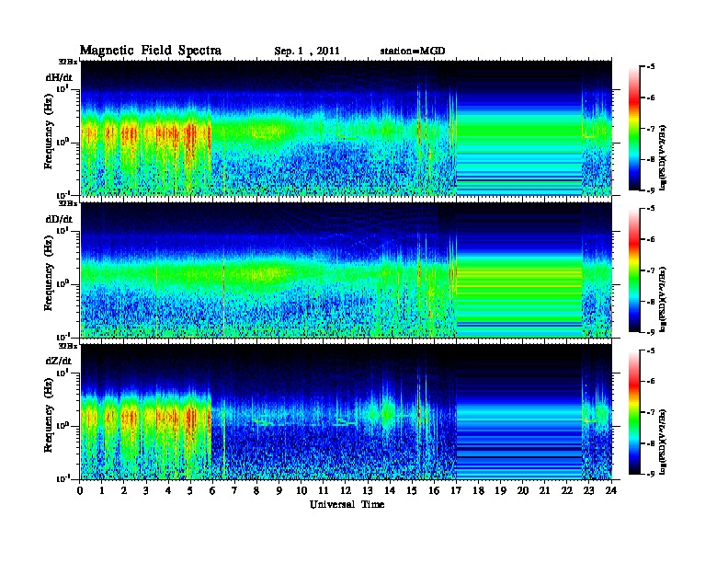
Task: Click the hour "13" tick label
Action: 368,490
